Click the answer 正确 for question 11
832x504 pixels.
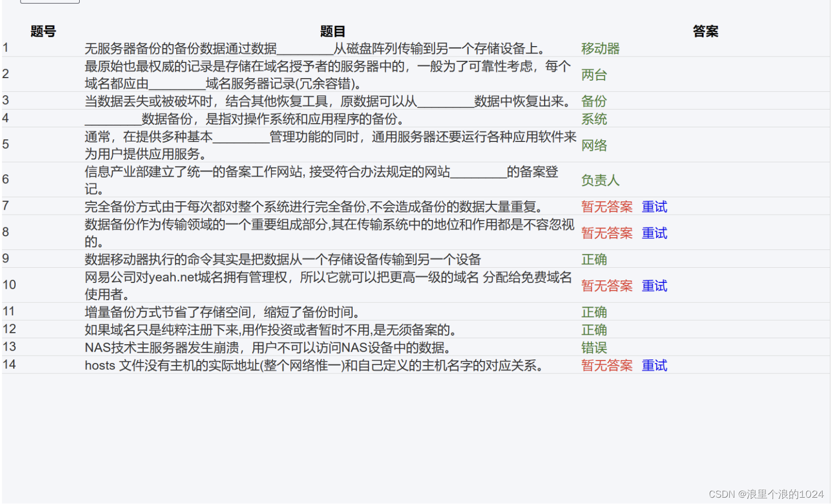[x=594, y=312]
